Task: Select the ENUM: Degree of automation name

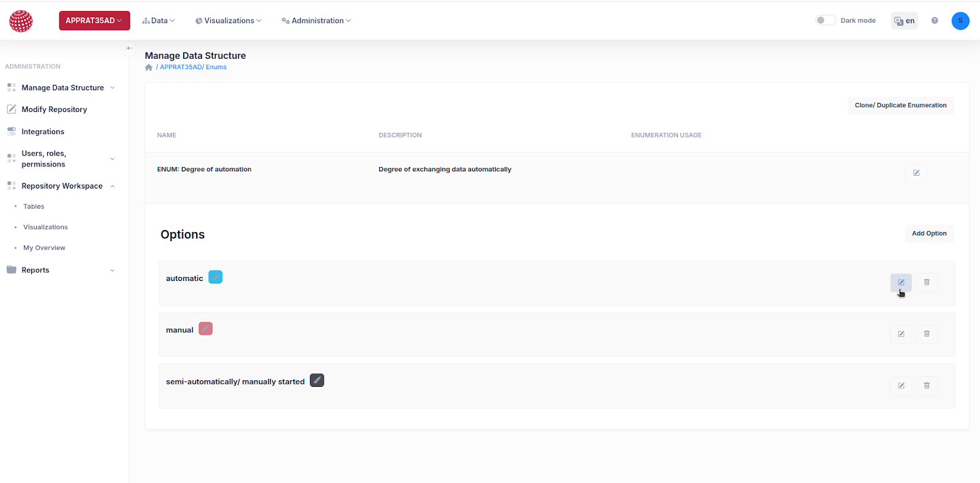Action: click(x=204, y=170)
